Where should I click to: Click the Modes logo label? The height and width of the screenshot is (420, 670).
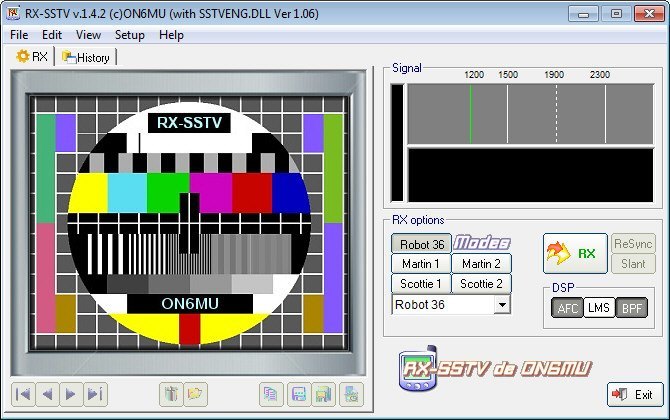[482, 243]
